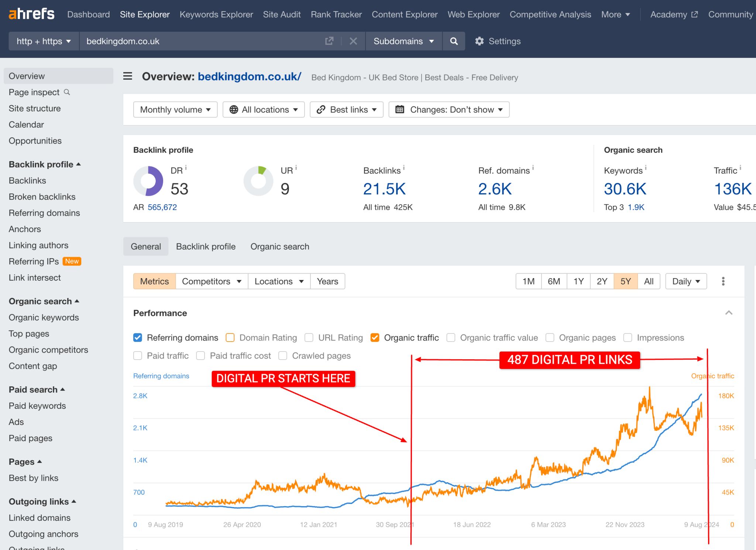Expand the All locations dropdown
The height and width of the screenshot is (550, 756).
coord(264,110)
